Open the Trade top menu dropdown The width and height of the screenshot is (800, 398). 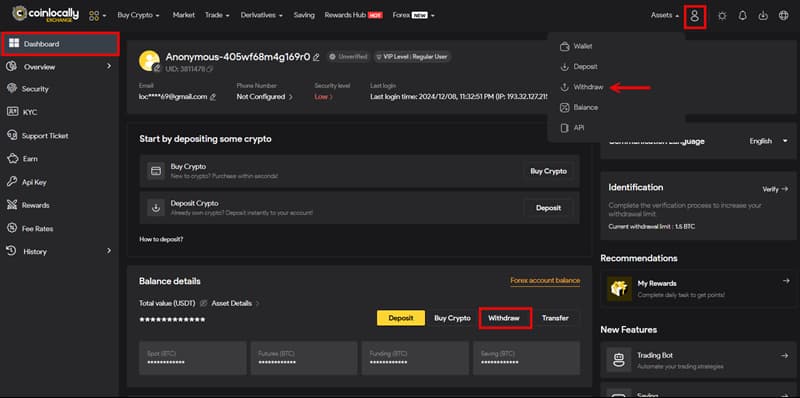[x=217, y=15]
